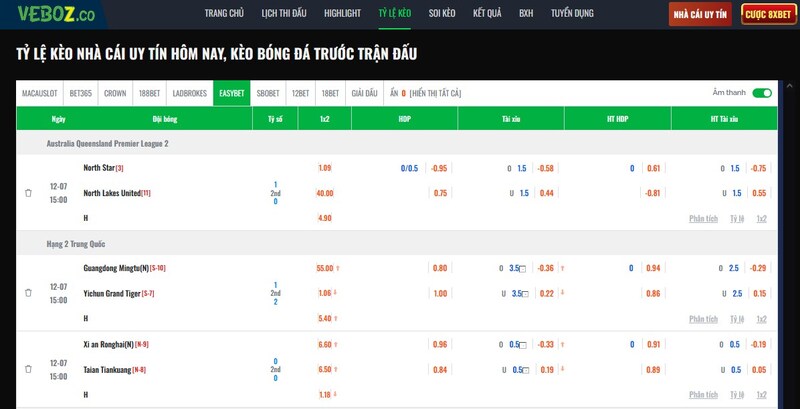Toggle the Âm thanh sound switch
The image size is (800, 409).
(x=762, y=93)
